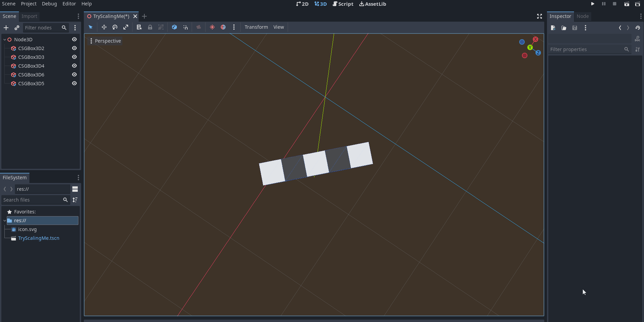Pause the running project
Image resolution: width=644 pixels, height=322 pixels.
point(604,4)
